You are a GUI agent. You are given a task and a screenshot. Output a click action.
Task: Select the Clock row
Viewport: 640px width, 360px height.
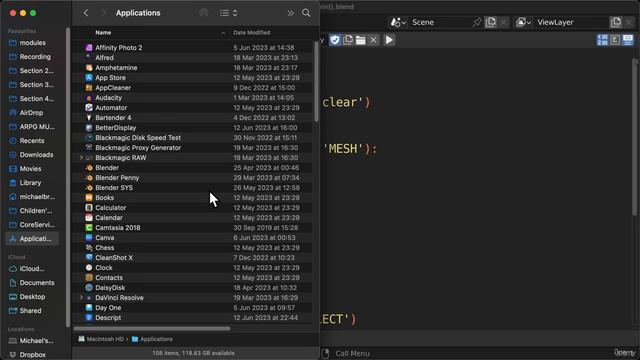[193, 268]
